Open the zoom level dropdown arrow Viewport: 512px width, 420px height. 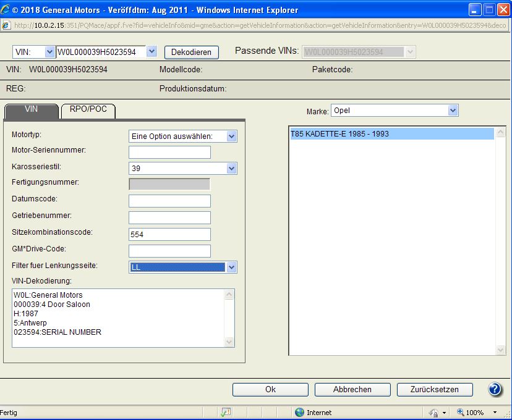(495, 413)
